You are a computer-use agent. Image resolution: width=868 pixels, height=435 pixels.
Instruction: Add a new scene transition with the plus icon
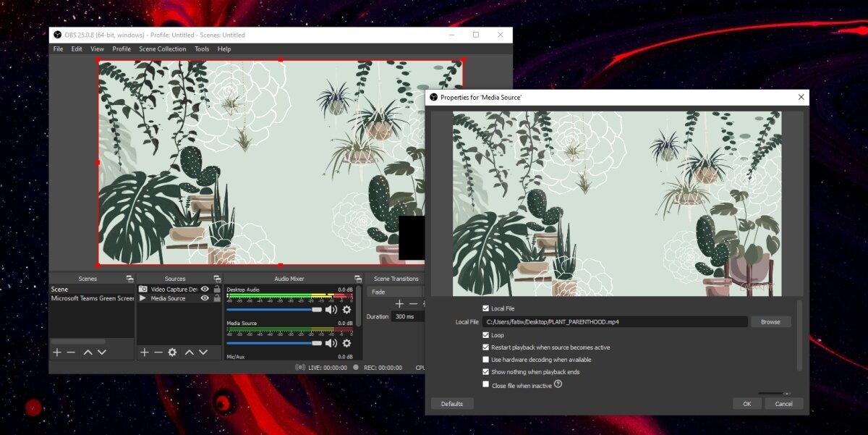point(400,303)
